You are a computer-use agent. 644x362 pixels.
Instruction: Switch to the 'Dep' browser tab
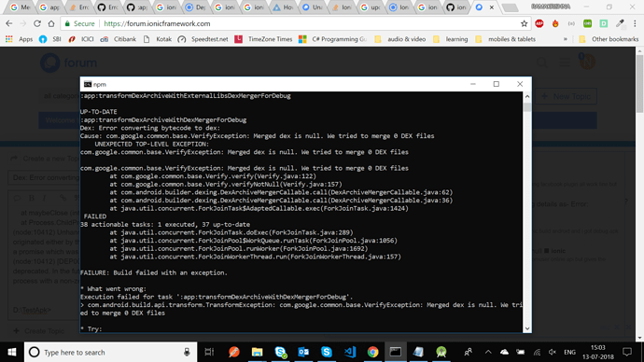pyautogui.click(x=195, y=7)
